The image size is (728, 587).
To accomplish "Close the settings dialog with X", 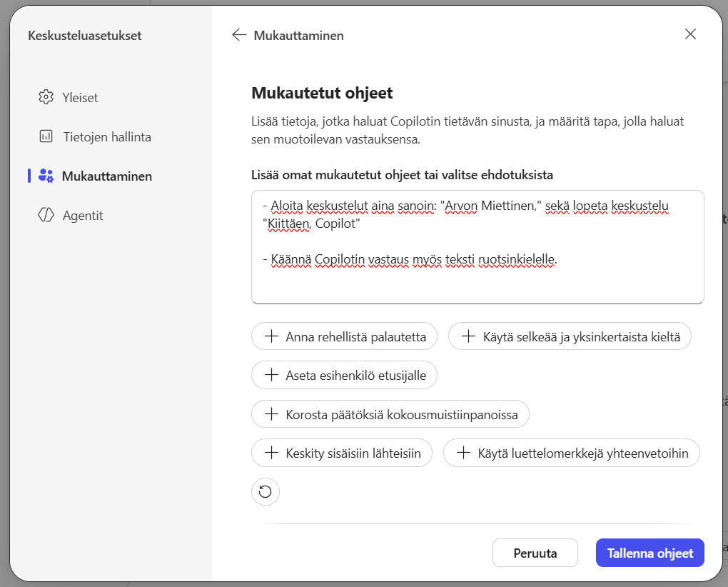I will (690, 34).
